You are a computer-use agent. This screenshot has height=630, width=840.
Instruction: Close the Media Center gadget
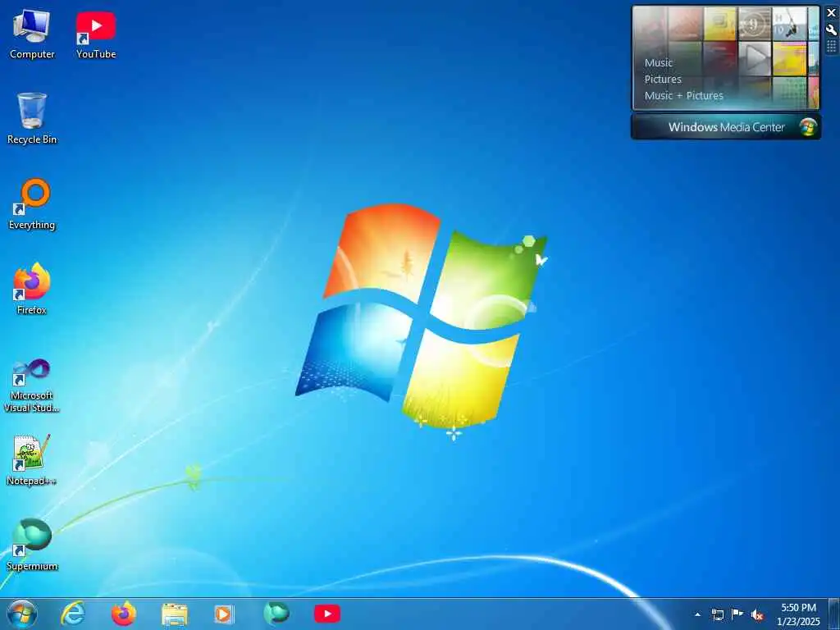tap(832, 13)
